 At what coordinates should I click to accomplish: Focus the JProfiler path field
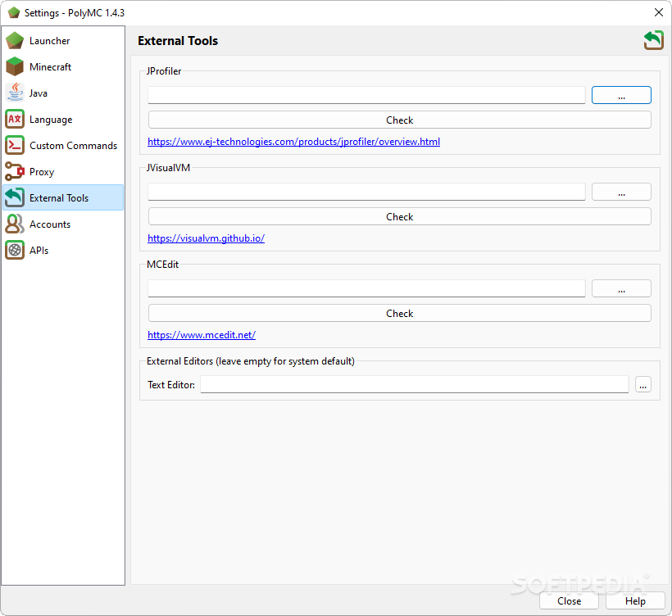point(366,95)
